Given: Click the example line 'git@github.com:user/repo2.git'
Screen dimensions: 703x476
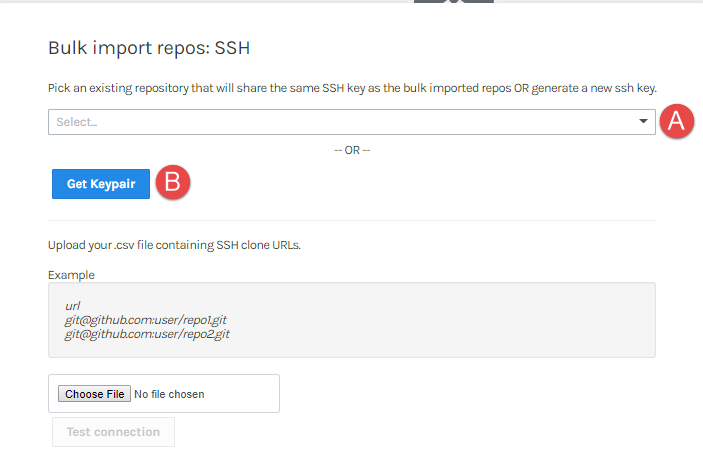Looking at the screenshot, I should 147,334.
